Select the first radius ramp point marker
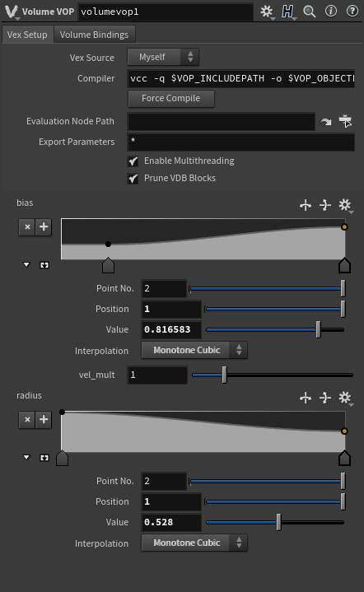This screenshot has height=592, width=364. [x=63, y=458]
